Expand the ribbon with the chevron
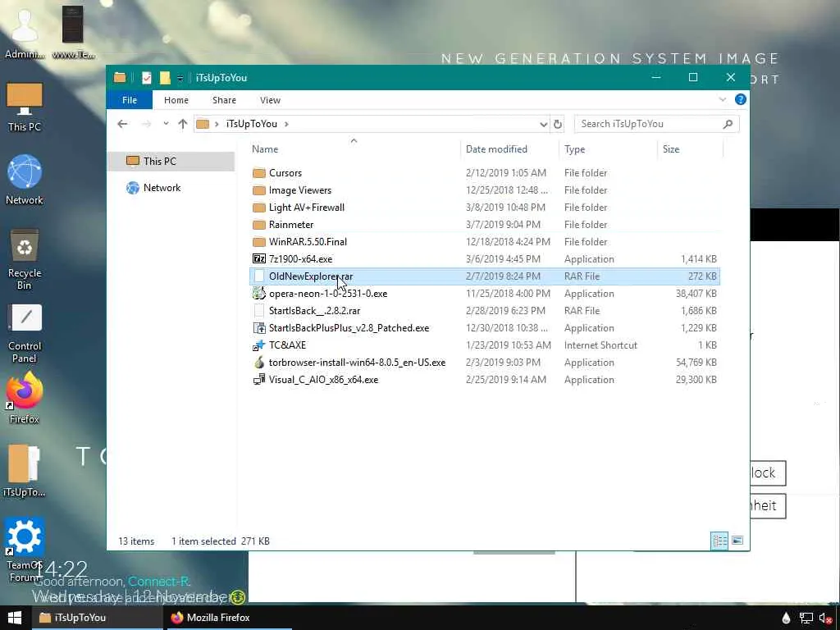 click(x=723, y=99)
